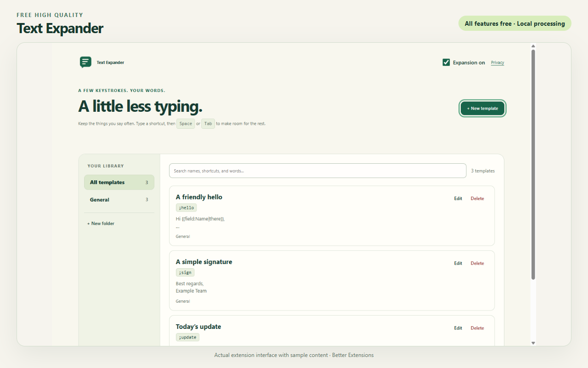Viewport: 588px width, 368px height.
Task: Click the Space key hint
Action: pyautogui.click(x=186, y=124)
